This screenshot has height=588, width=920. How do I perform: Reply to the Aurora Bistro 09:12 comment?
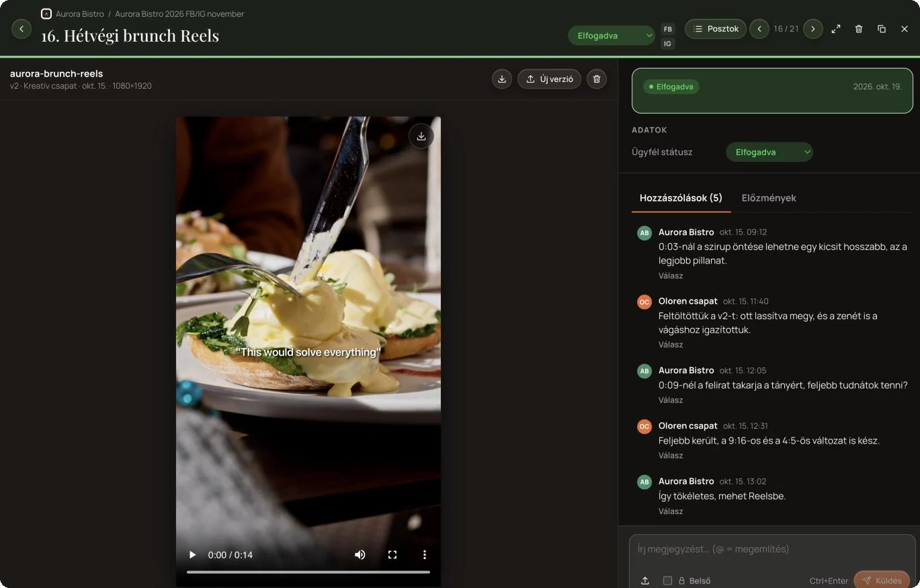671,276
